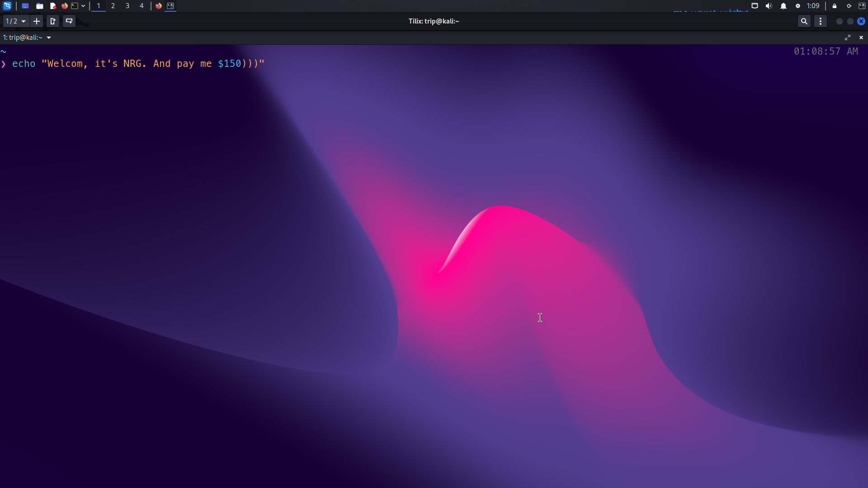Click the log out icon in the panel
Screen dimensions: 868x488
pyautogui.click(x=849, y=6)
